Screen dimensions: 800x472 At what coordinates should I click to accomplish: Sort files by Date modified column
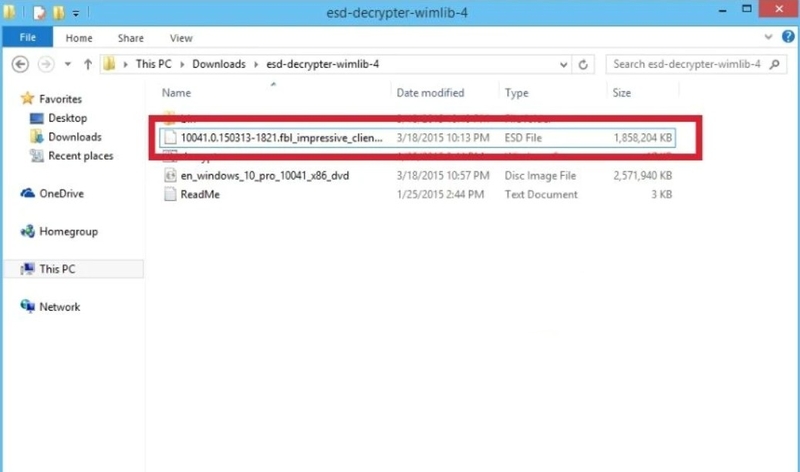coord(431,93)
